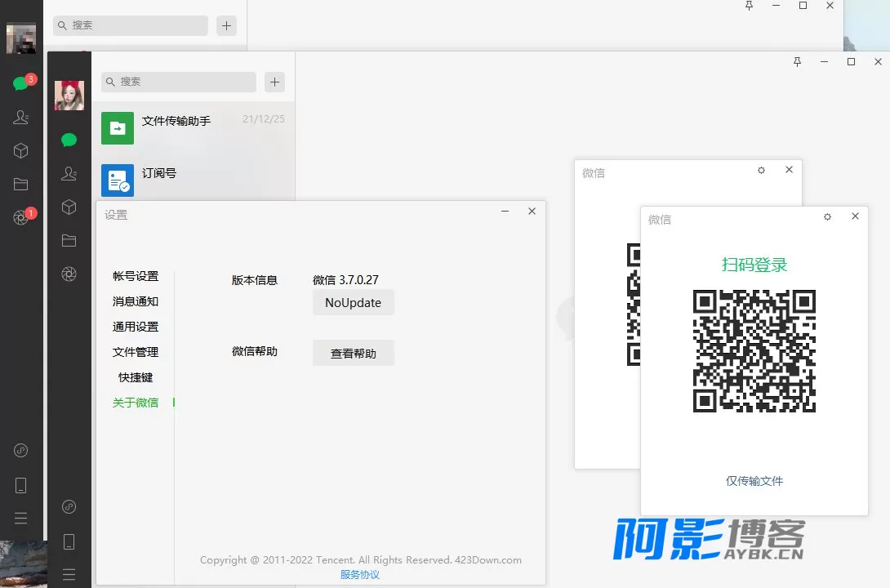
Task: Click red-hat profile avatar in front window
Action: (69, 95)
